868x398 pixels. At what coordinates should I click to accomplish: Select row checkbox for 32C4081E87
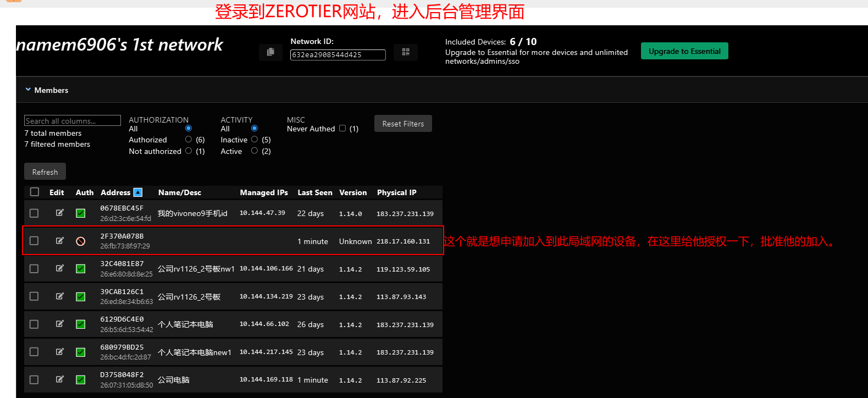[34, 269]
